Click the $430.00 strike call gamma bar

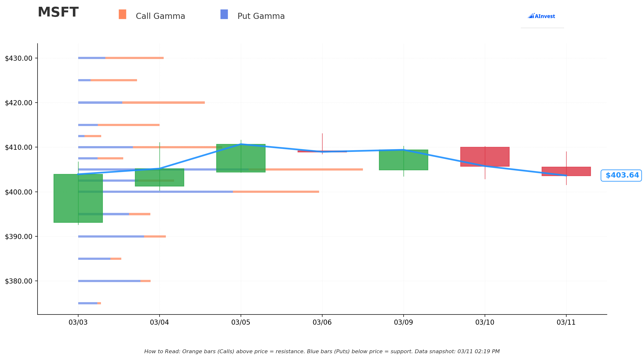(x=135, y=58)
